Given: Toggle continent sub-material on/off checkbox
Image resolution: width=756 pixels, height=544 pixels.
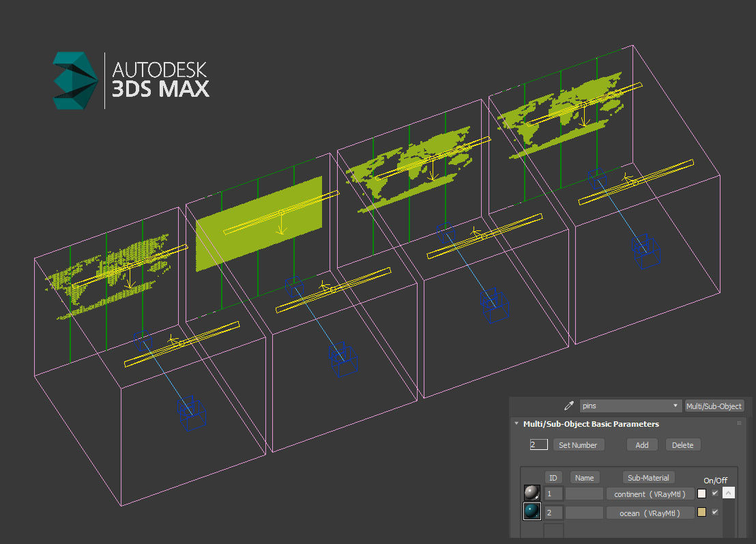Looking at the screenshot, I should click(715, 493).
